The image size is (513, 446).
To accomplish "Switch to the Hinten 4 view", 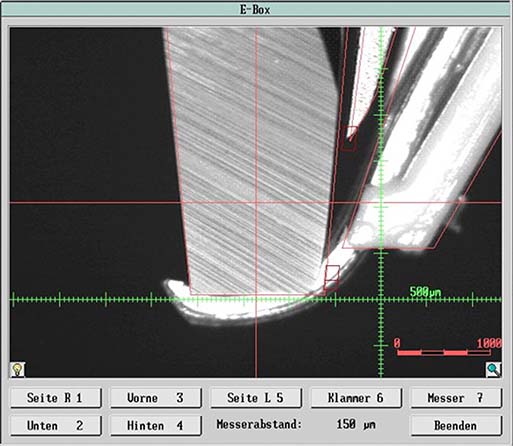I will coord(156,426).
